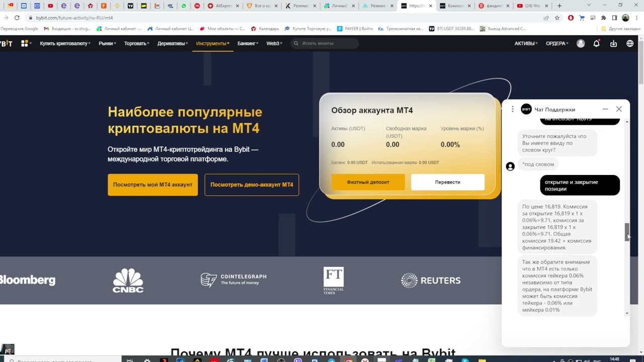Open the 'ОРДЕРА' dropdown
This screenshot has height=362, width=644.
(557, 43)
